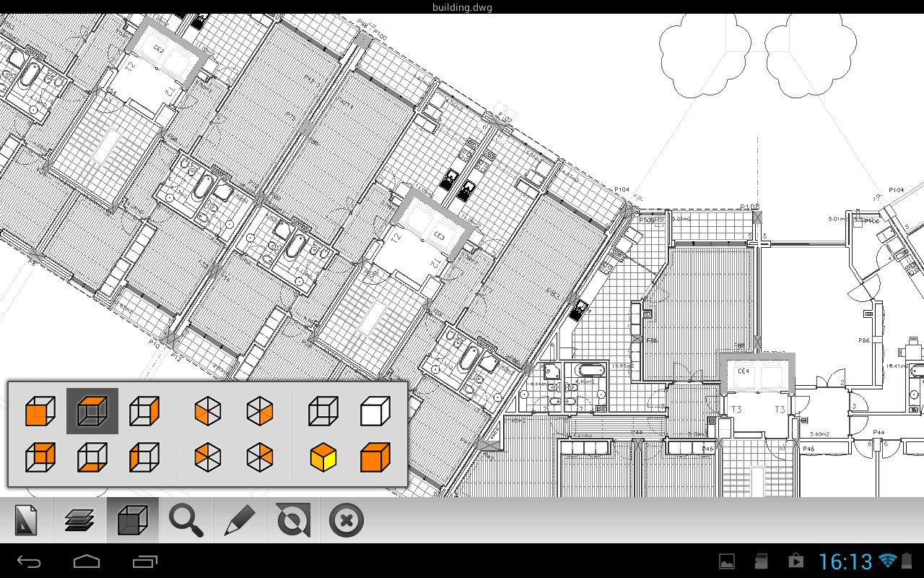This screenshot has height=578, width=924.
Task: Switch to wireframe cube render mode
Action: click(x=323, y=411)
